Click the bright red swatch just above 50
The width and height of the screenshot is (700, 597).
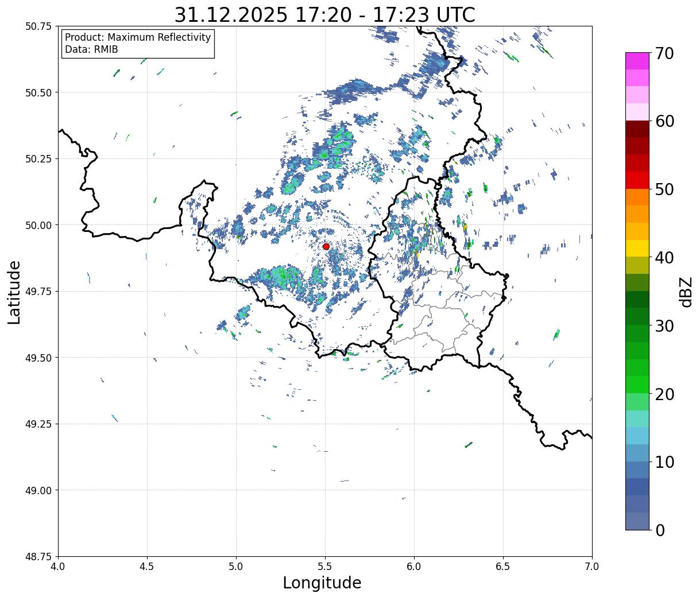637,180
